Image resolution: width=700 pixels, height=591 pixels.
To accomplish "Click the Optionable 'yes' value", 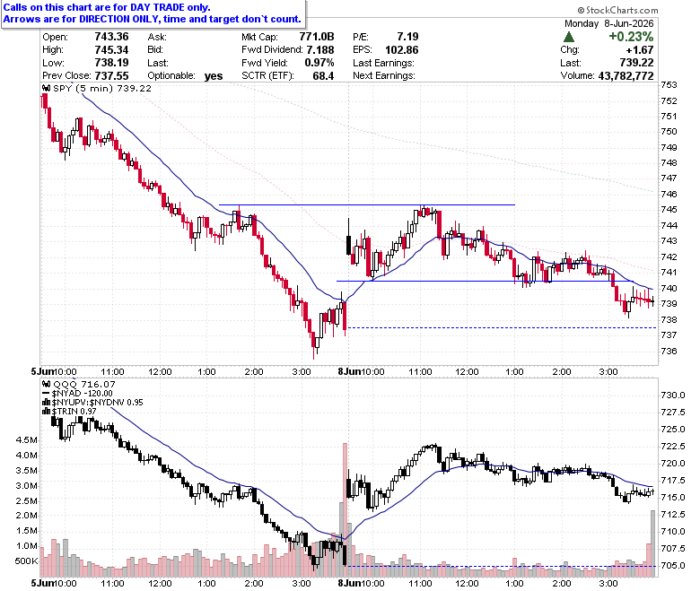I will point(214,76).
